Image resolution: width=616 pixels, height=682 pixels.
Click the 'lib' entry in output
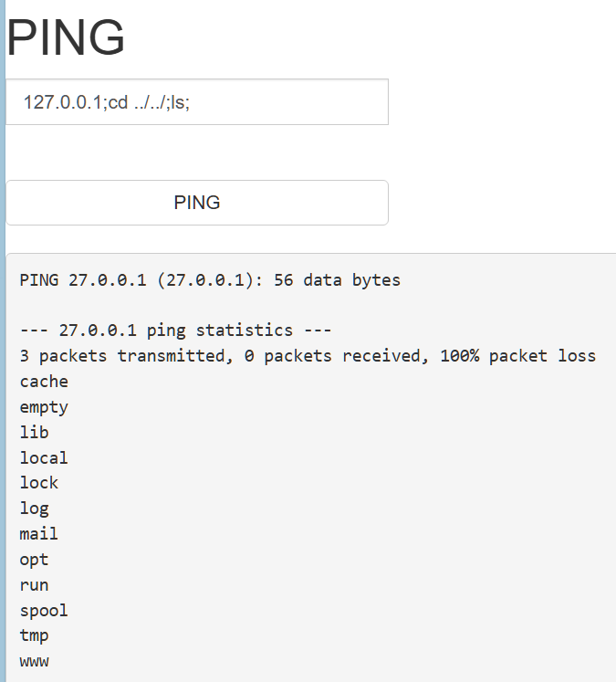pos(35,433)
